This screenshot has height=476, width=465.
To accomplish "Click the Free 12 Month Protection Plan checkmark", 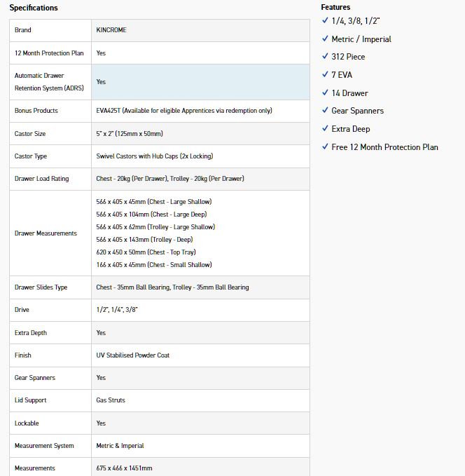I will point(325,147).
